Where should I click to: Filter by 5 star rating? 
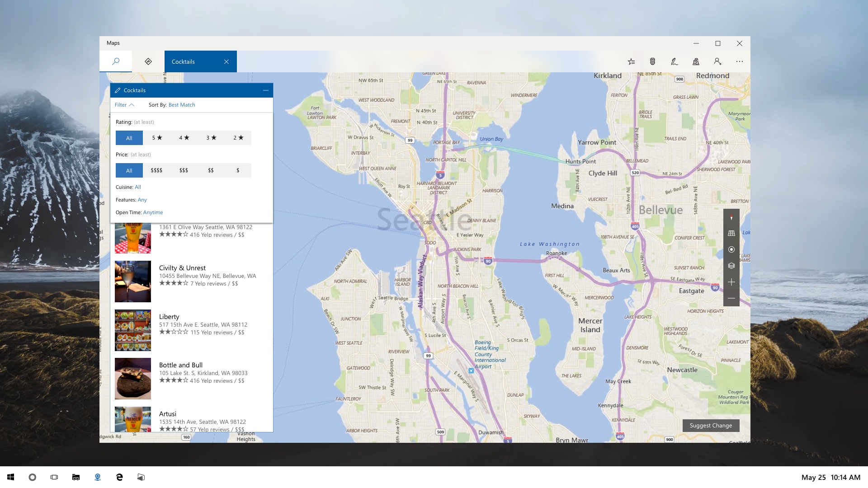click(156, 138)
